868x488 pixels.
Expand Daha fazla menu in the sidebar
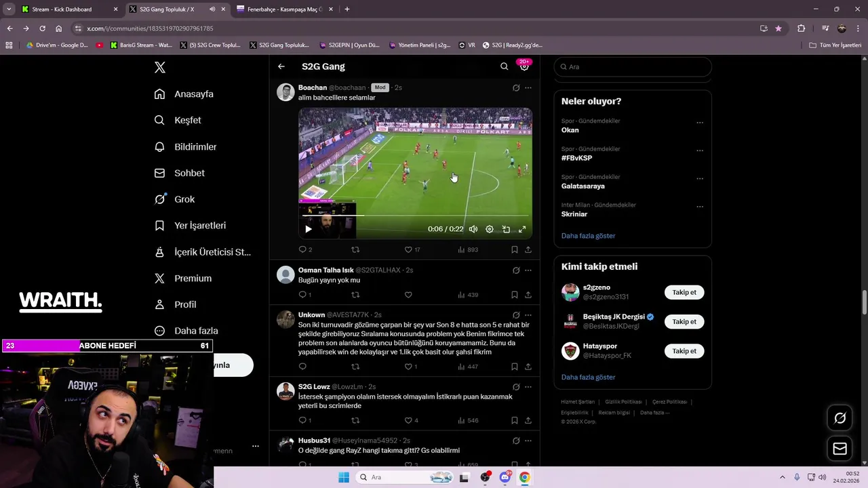[186, 331]
